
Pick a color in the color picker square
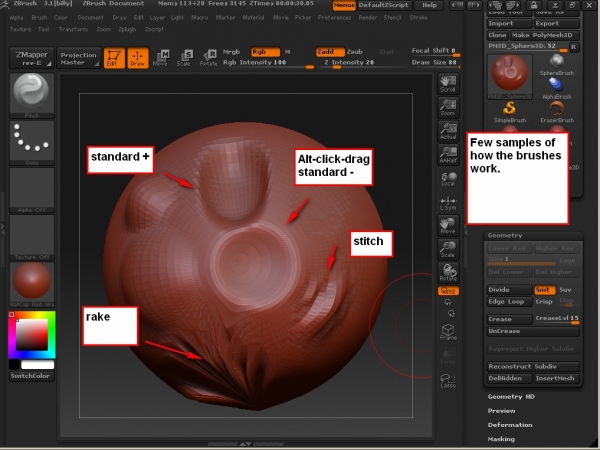click(x=32, y=335)
